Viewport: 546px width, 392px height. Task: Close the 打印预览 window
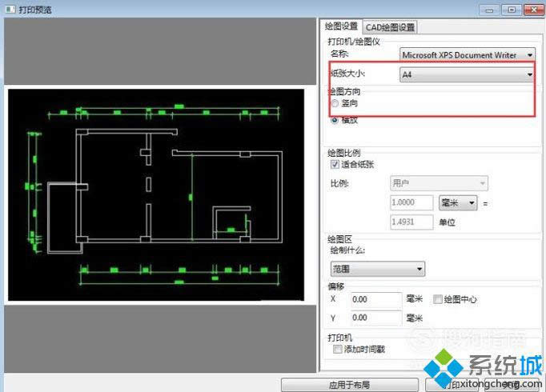(534, 10)
